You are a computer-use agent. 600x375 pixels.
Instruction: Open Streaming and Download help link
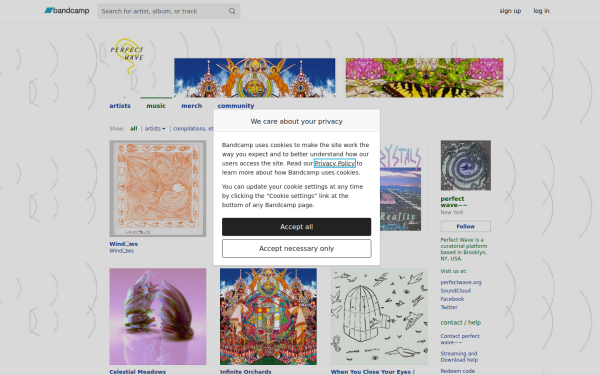point(459,357)
